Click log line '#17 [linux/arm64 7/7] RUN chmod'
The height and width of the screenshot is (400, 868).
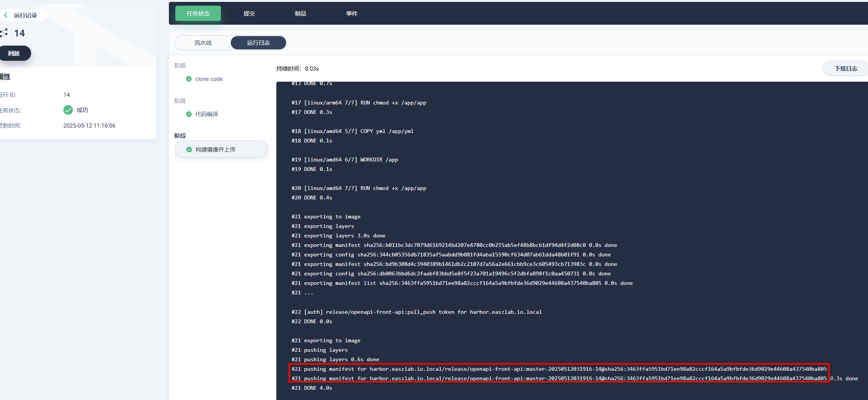(x=359, y=103)
